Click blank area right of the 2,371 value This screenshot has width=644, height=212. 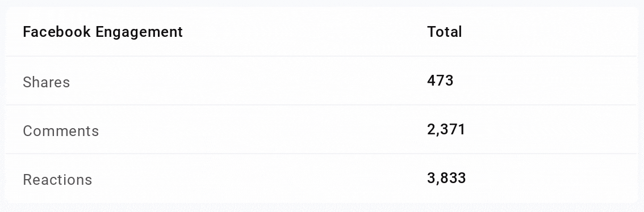(551, 130)
